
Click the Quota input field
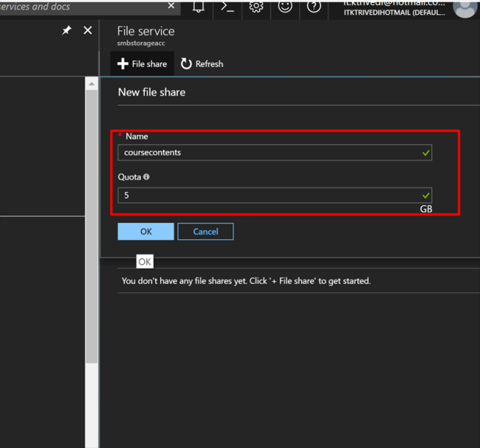coord(275,196)
